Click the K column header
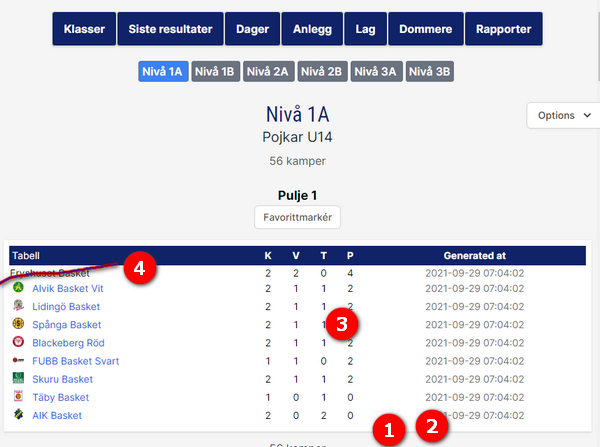The image size is (600, 447). pos(268,256)
